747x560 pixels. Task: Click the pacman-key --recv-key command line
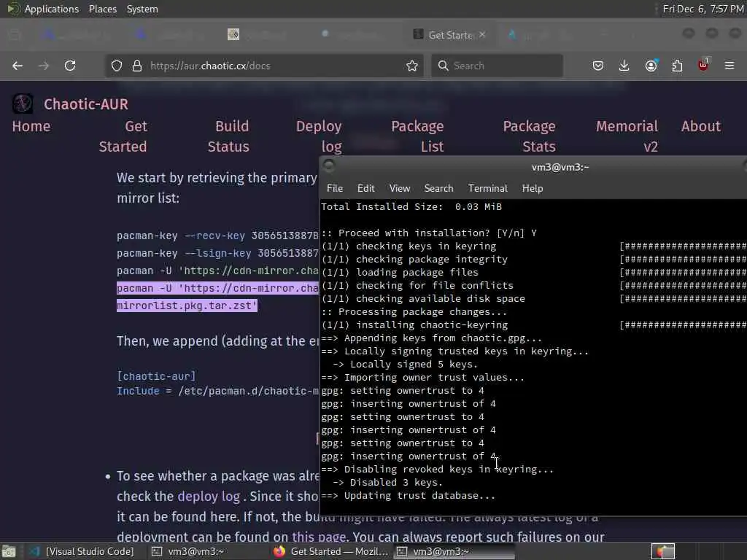[217, 236]
